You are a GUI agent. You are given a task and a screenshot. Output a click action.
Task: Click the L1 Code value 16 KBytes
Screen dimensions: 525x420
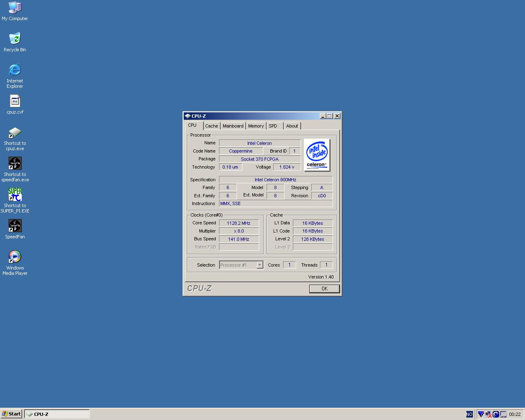click(x=313, y=231)
